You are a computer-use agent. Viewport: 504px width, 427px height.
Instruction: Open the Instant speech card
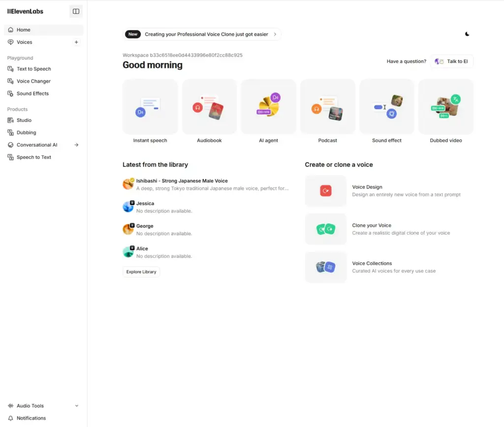150,107
